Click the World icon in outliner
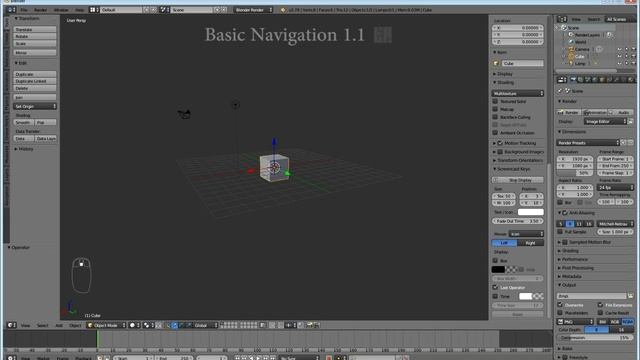 (571, 42)
